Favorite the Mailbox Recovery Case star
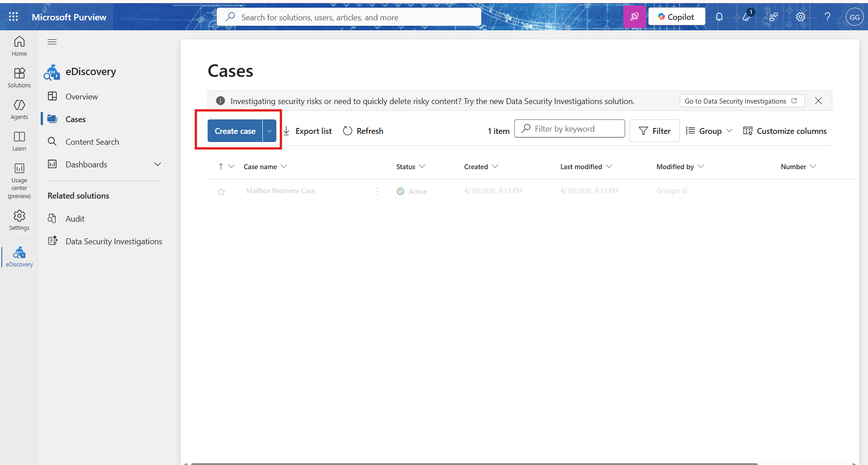This screenshot has width=868, height=465. click(221, 192)
